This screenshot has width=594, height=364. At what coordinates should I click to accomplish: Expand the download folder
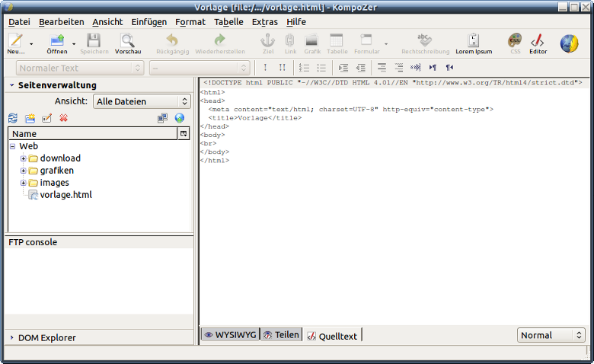tap(23, 158)
